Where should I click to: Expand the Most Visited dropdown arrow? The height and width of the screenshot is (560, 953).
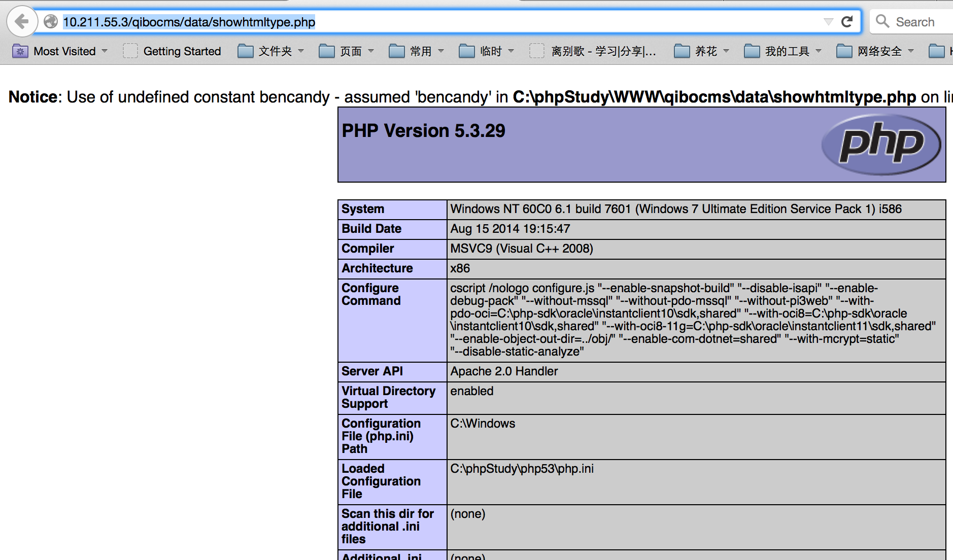pyautogui.click(x=105, y=51)
